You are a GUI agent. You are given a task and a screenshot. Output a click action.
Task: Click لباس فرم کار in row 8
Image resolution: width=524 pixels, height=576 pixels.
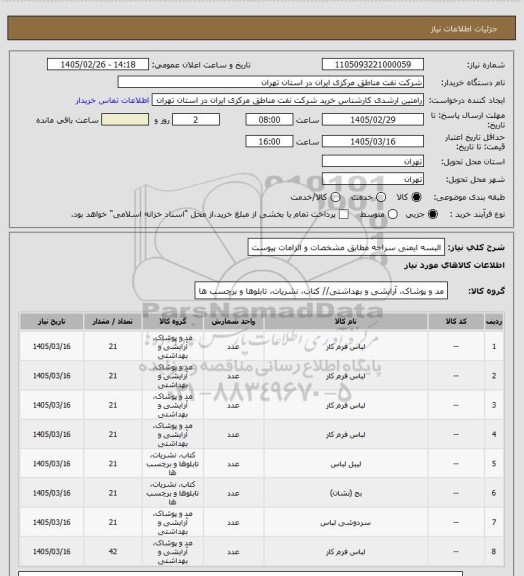[x=346, y=552]
